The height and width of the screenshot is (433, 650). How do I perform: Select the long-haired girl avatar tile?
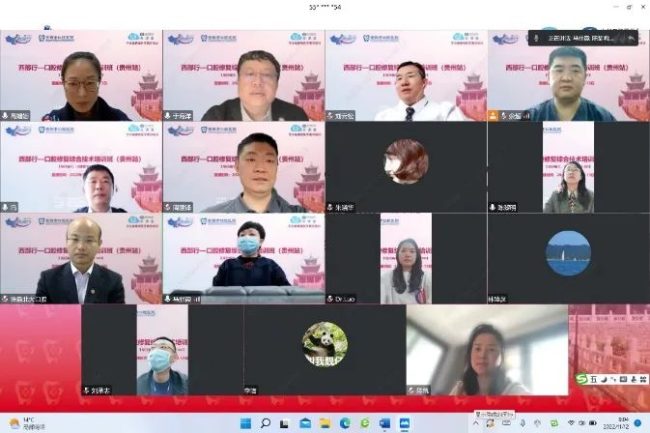point(405,161)
